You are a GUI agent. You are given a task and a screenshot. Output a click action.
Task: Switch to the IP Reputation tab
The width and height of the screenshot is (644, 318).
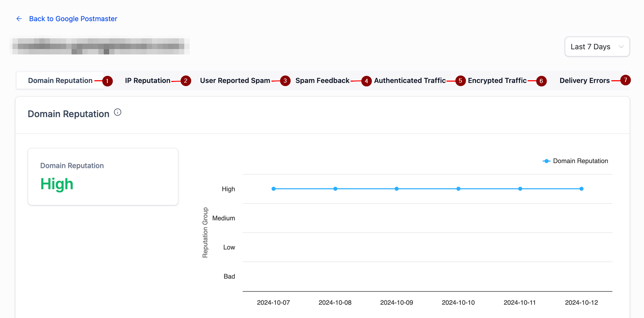click(147, 81)
